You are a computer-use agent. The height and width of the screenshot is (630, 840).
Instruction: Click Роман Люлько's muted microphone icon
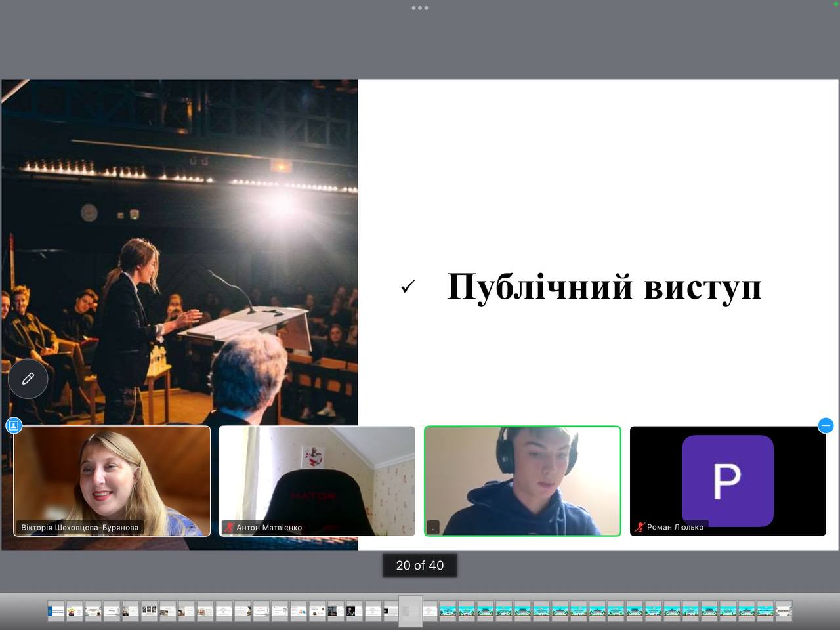click(x=640, y=527)
